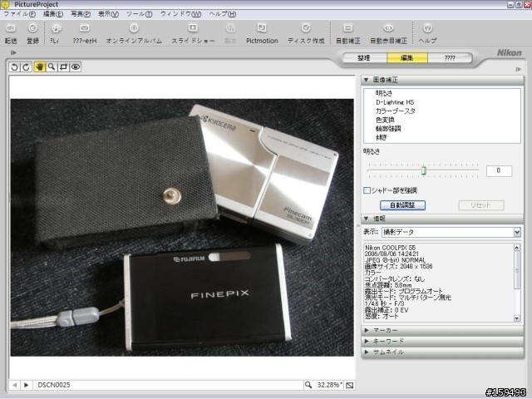Click the brightness value field
The width and height of the screenshot is (532, 399).
point(499,170)
